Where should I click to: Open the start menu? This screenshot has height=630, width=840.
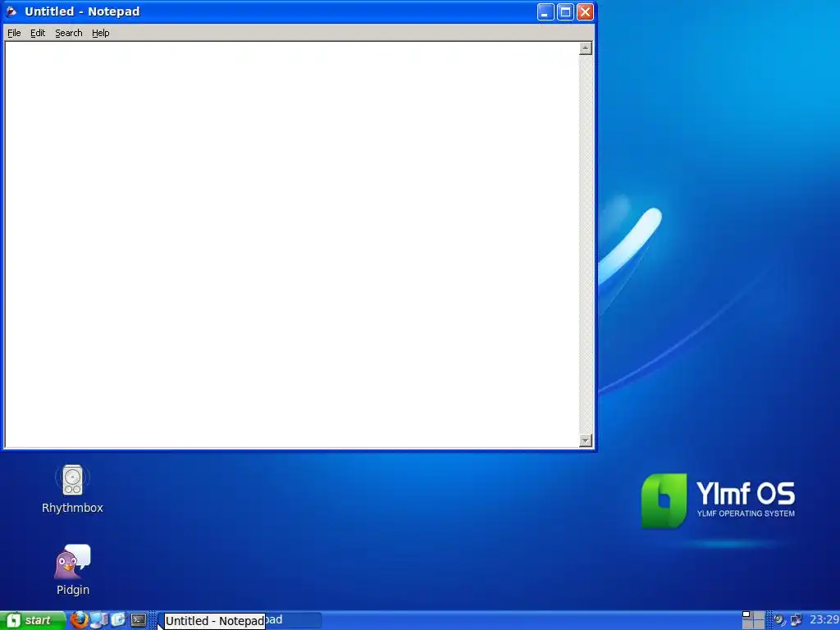(x=33, y=620)
